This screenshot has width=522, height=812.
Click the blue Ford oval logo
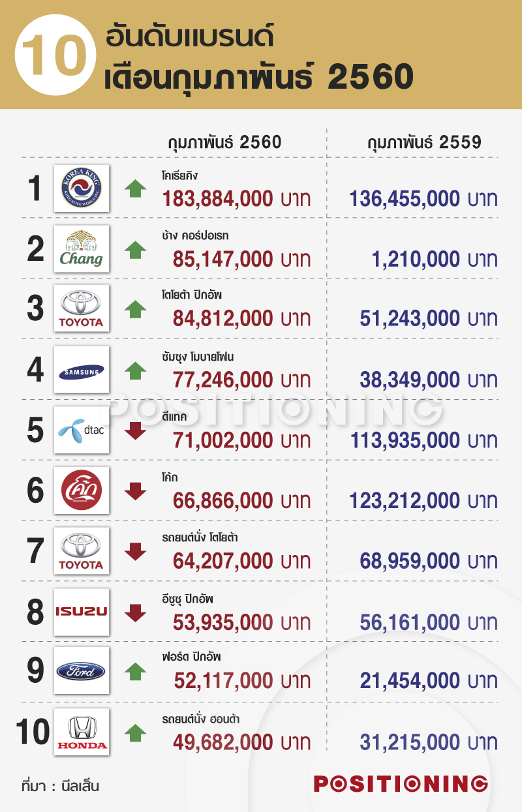point(82,670)
